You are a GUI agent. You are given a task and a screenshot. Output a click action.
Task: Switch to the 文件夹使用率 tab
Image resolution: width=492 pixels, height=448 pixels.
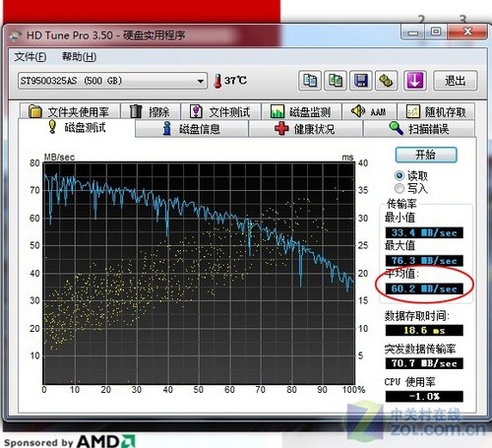[x=70, y=111]
